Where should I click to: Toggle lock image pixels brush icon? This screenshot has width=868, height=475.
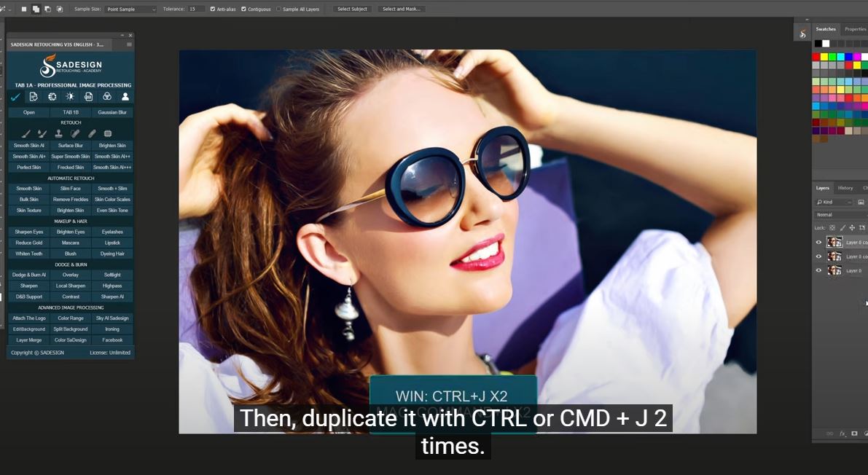[842, 227]
